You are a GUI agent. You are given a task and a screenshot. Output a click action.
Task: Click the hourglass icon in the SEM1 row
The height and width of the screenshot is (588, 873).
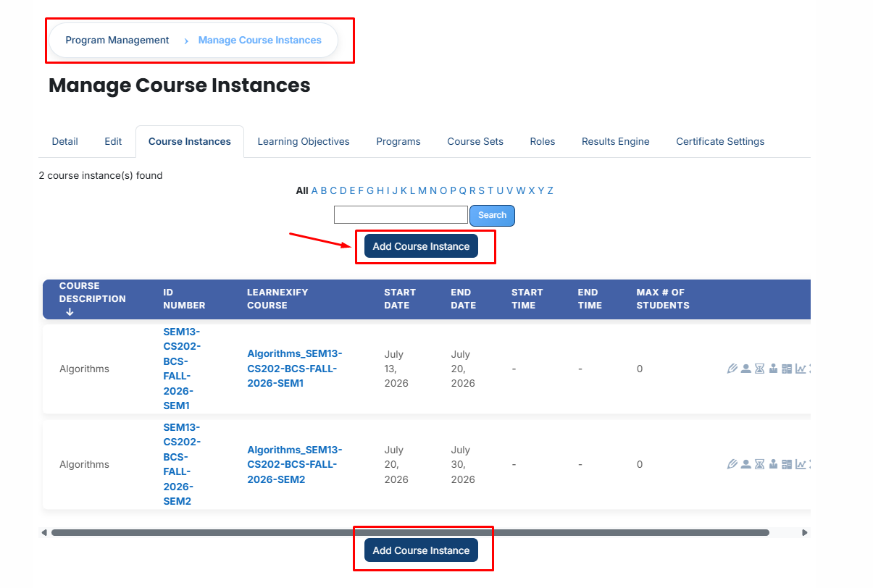[759, 369]
